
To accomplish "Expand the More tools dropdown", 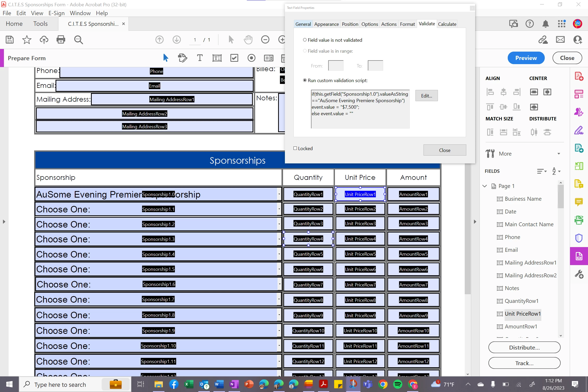I will (559, 154).
